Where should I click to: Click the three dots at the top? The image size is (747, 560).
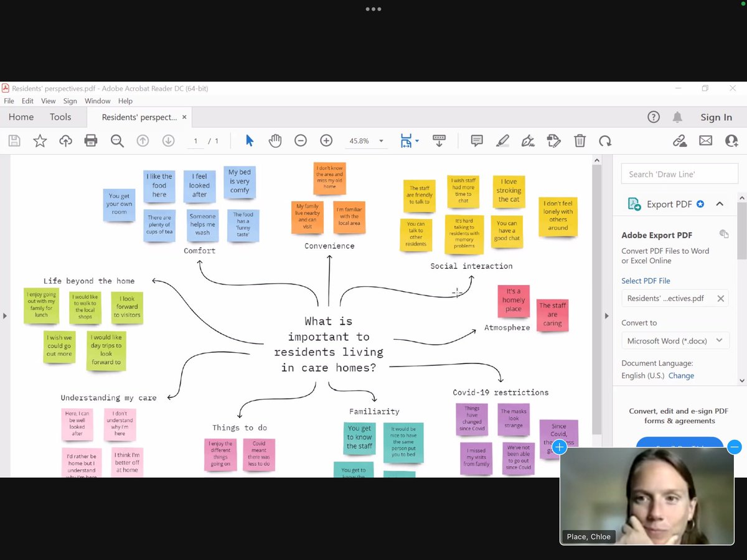373,9
